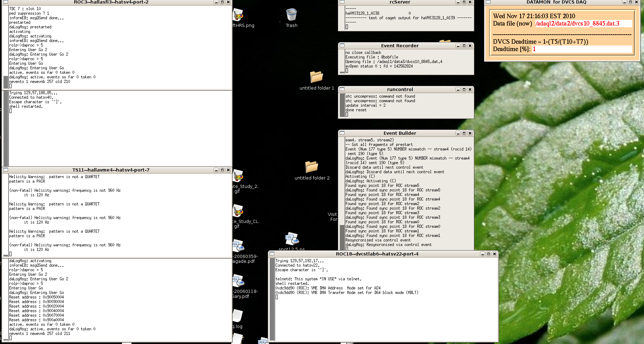Maximize the ROC18--dvcstlab6 terminal
This screenshot has height=344, width=644.
[x=488, y=254]
